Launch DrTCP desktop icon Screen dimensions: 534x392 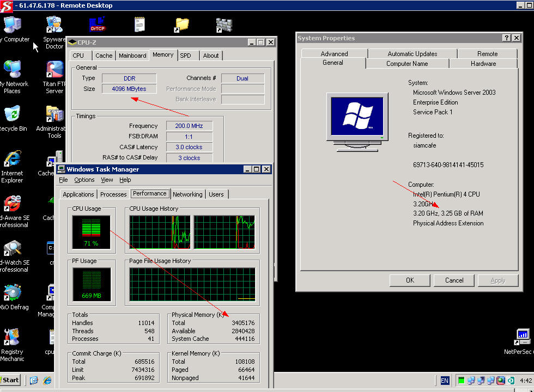click(98, 24)
